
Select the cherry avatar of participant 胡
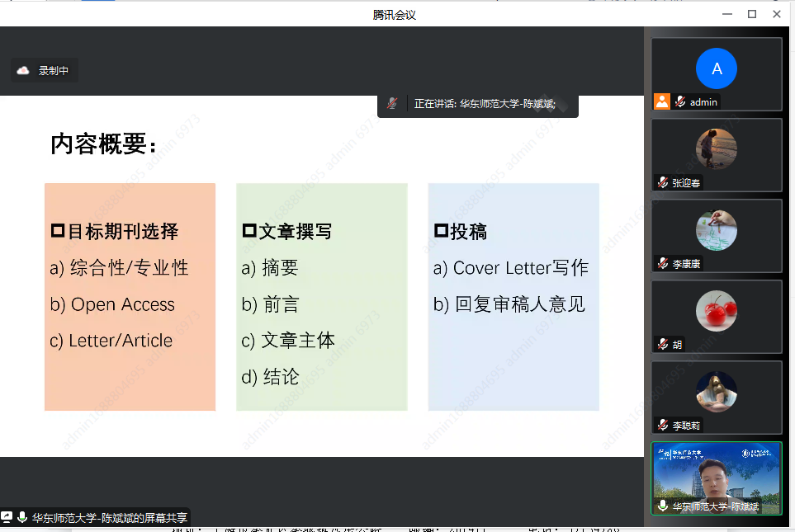coord(716,311)
